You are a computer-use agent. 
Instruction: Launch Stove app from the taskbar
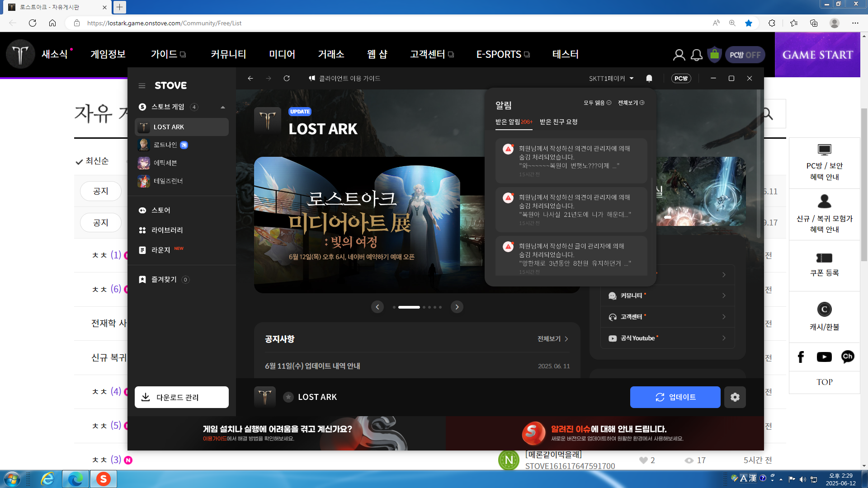click(104, 479)
